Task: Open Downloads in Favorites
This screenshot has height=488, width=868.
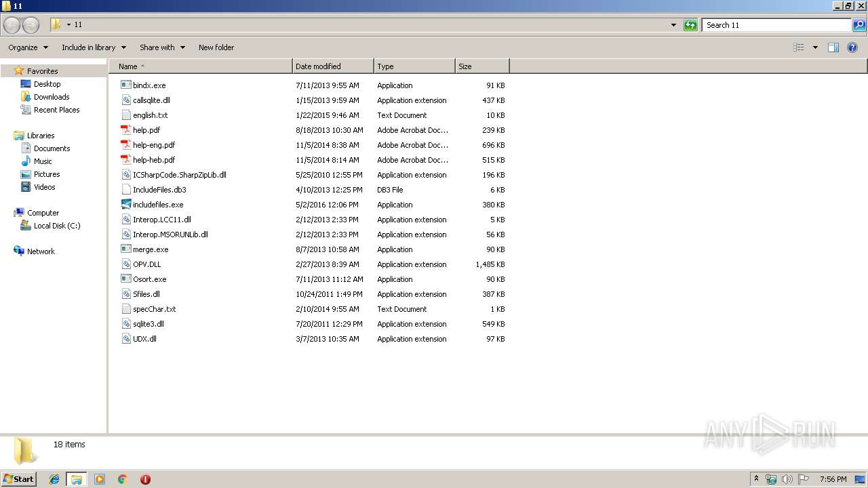Action: click(52, 97)
